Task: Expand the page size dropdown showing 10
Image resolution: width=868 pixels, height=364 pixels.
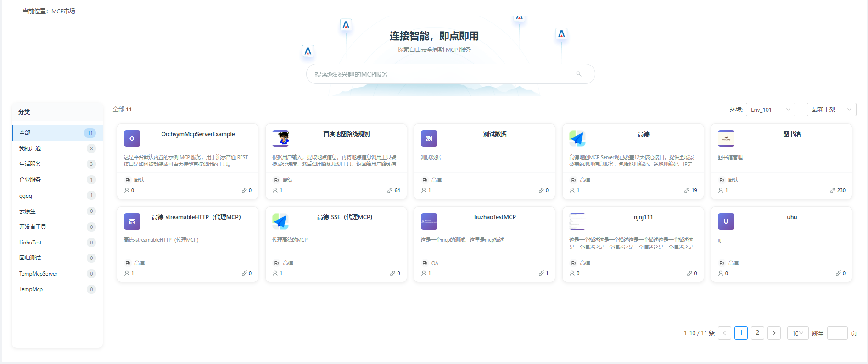Action: pos(797,333)
